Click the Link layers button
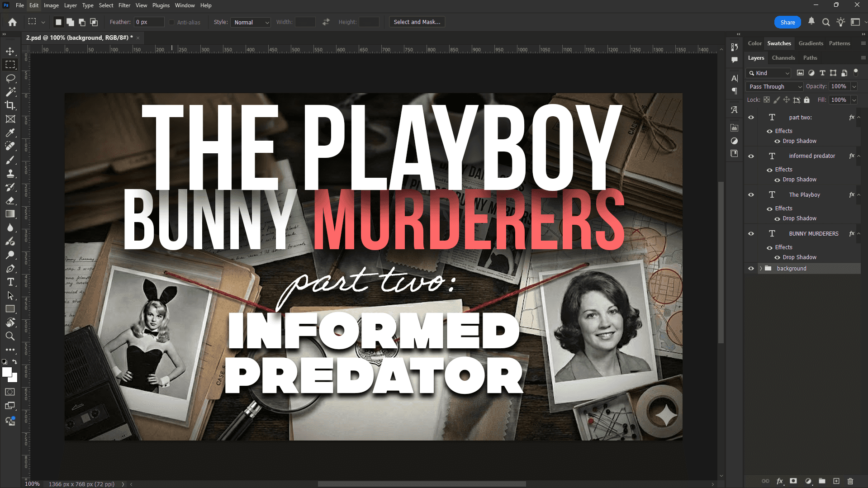This screenshot has width=868, height=488. tap(765, 481)
